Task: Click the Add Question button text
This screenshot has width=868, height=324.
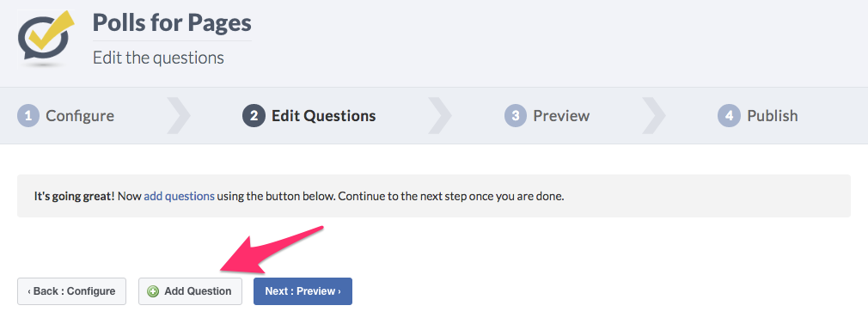Action: [x=198, y=291]
